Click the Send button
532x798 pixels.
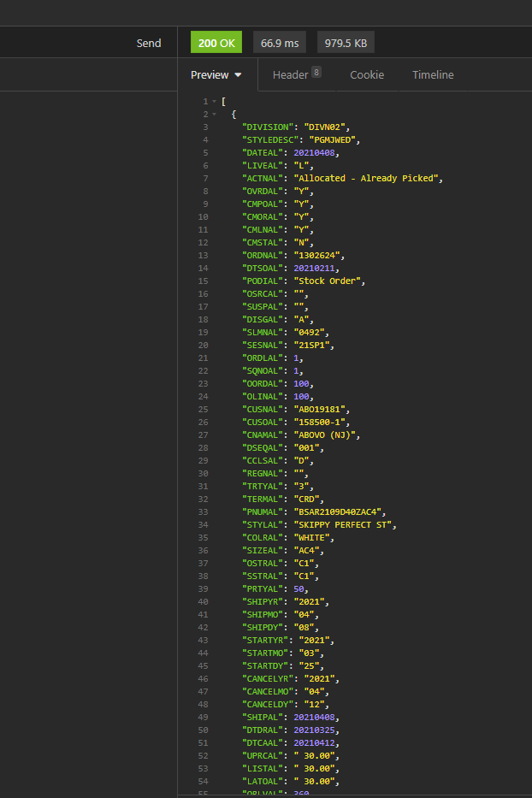tap(149, 44)
